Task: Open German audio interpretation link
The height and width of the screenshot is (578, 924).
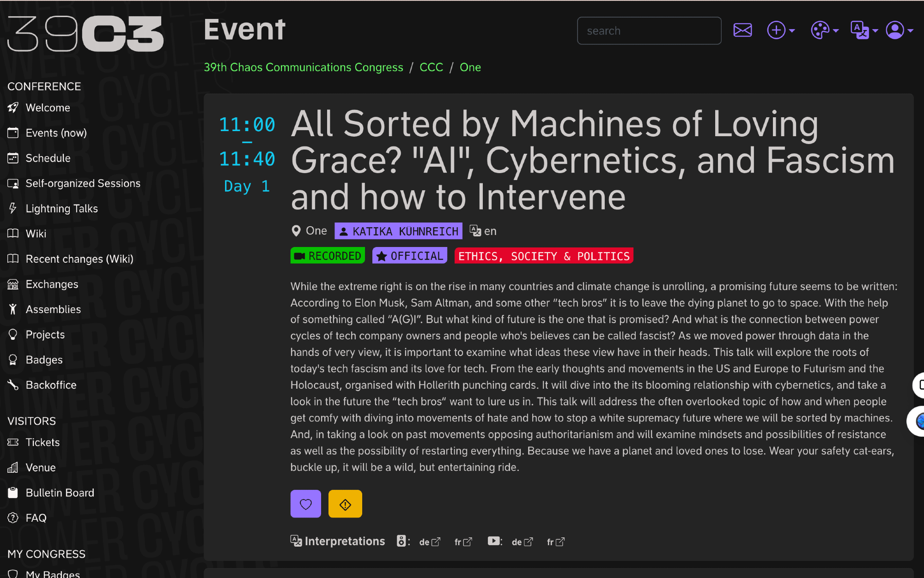Action: tap(429, 542)
